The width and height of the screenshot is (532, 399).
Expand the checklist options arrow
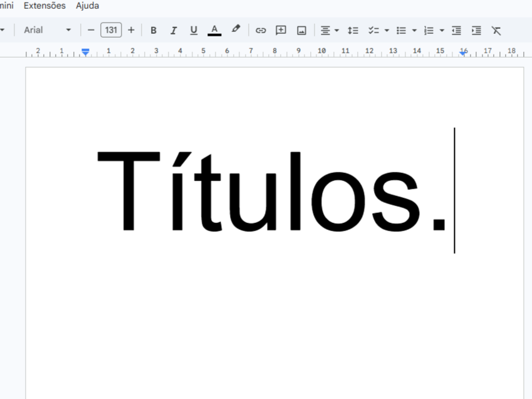387,31
